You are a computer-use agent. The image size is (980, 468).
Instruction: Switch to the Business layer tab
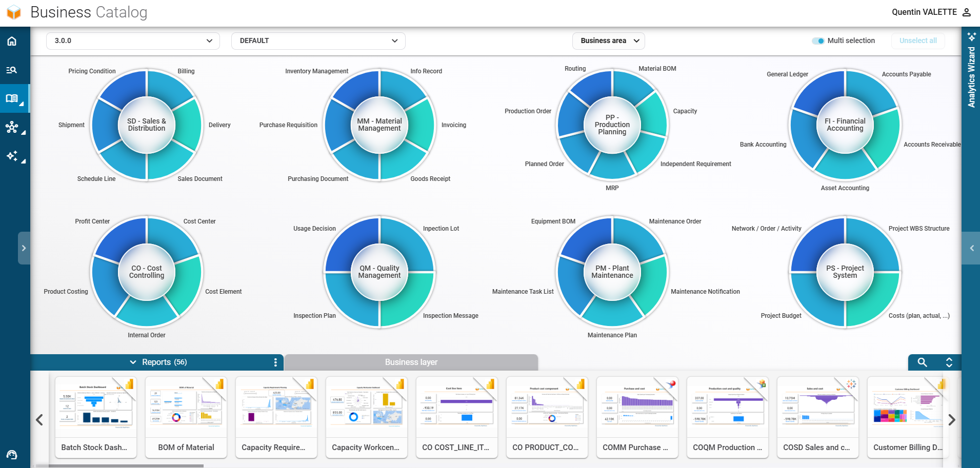(x=411, y=362)
